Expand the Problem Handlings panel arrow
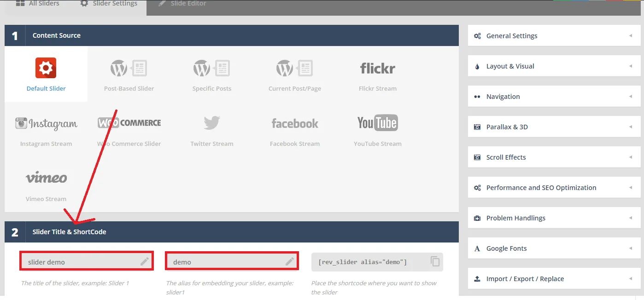The height and width of the screenshot is (300, 644). (631, 218)
